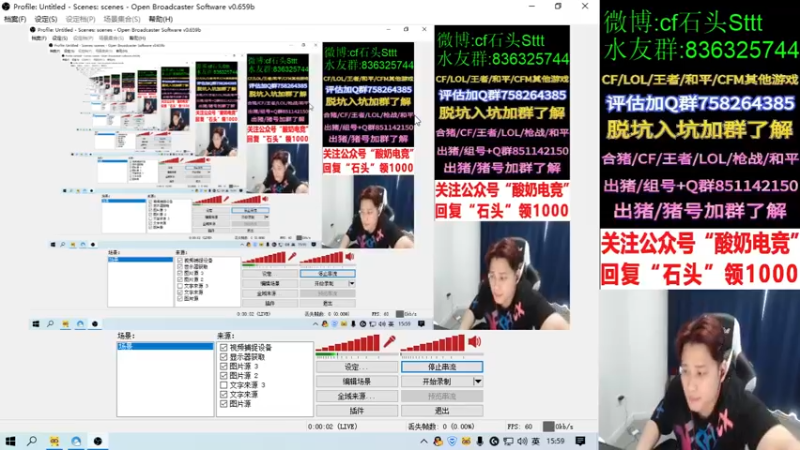
Task: Click the microphone icon in system tray
Action: 480,441
